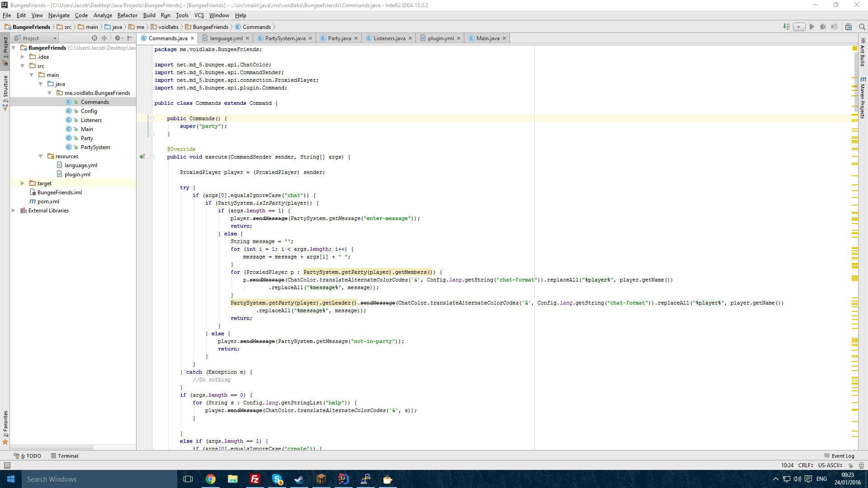The image size is (868, 488).
Task: Open the run configuration dropdown
Action: point(799,27)
